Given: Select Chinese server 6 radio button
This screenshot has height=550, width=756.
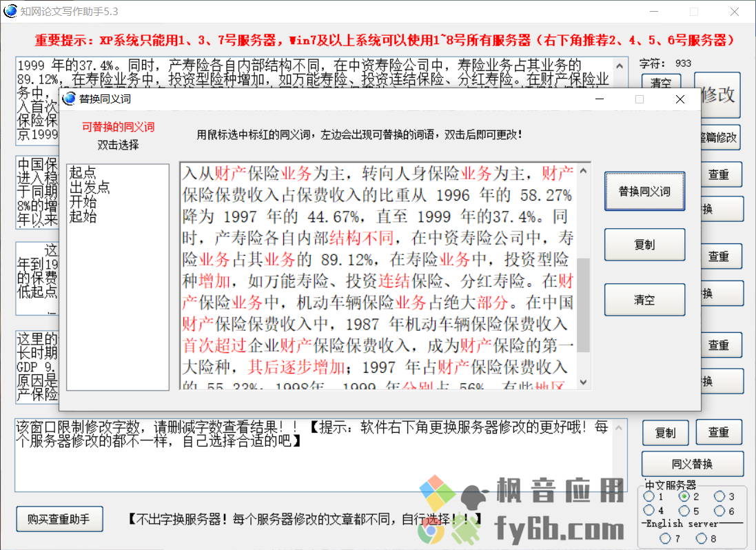Looking at the screenshot, I should point(719,510).
